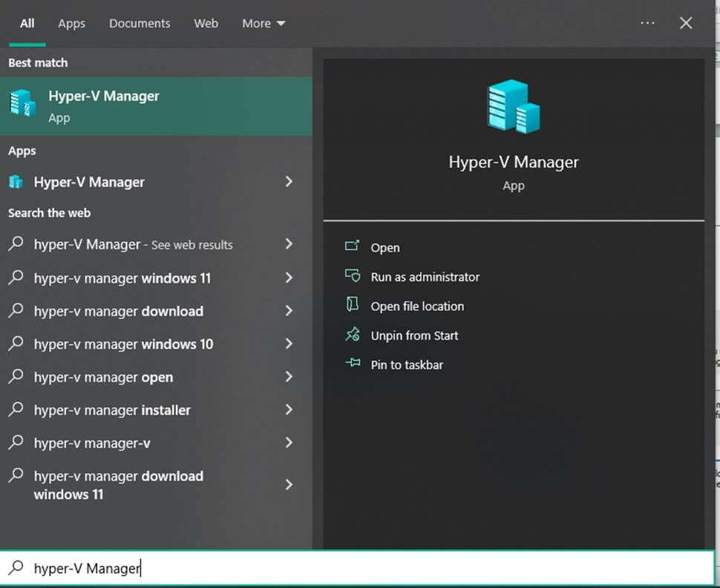Expand the Hyper-V Manager Apps result arrow
The width and height of the screenshot is (720, 588).
click(x=289, y=182)
